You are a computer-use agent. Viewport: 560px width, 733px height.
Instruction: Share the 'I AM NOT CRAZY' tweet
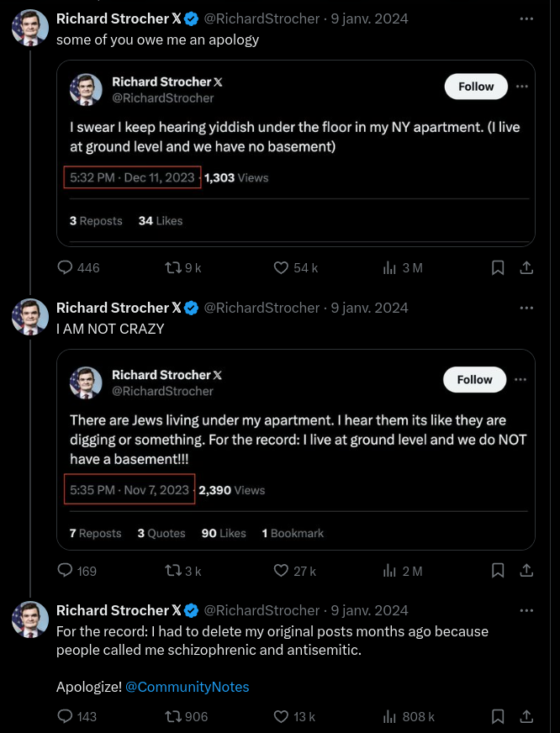pos(526,570)
